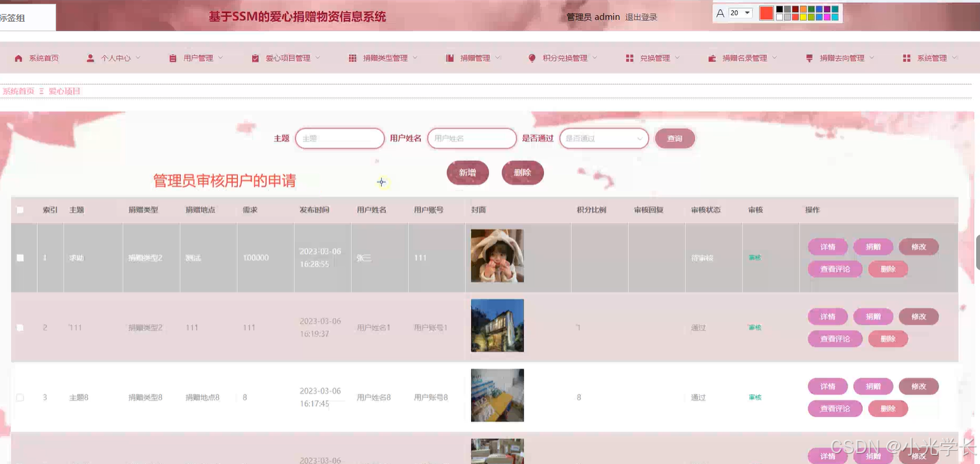This screenshot has width=980, height=464.
Task: Click the large current-color red swatch
Action: pos(766,13)
